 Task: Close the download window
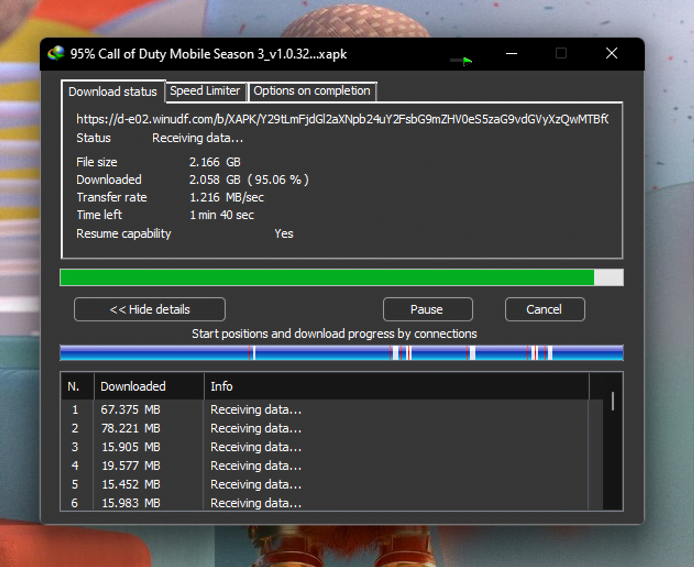coord(612,54)
